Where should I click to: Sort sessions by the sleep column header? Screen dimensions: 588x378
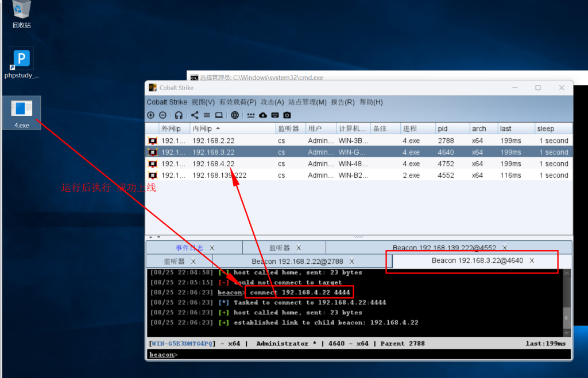click(554, 129)
